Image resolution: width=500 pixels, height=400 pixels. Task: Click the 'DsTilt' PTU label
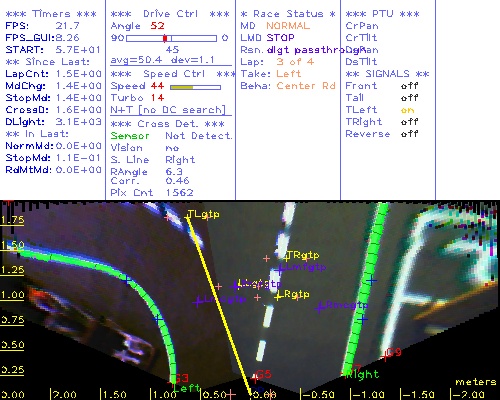coord(361,62)
